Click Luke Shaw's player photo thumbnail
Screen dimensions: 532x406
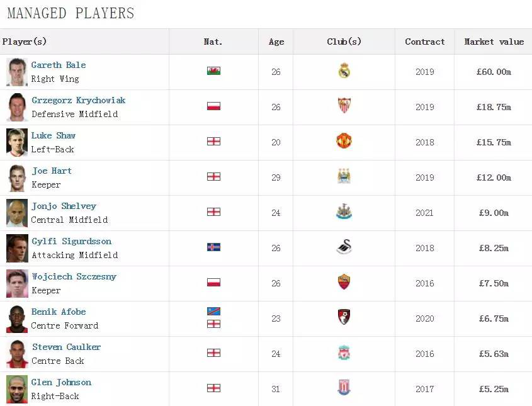coord(17,142)
